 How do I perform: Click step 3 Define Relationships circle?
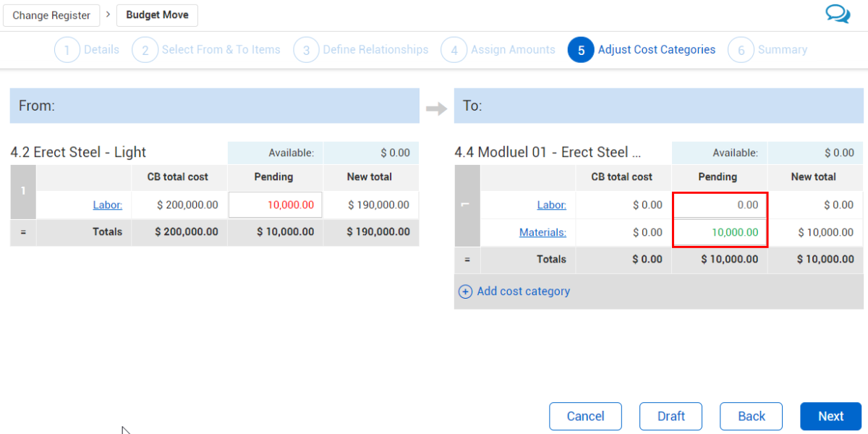[306, 50]
